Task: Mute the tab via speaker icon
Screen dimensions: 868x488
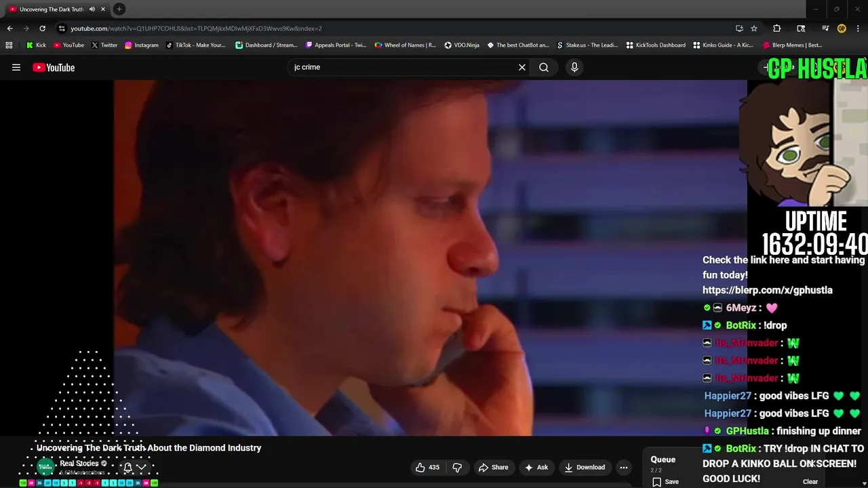Action: point(92,9)
